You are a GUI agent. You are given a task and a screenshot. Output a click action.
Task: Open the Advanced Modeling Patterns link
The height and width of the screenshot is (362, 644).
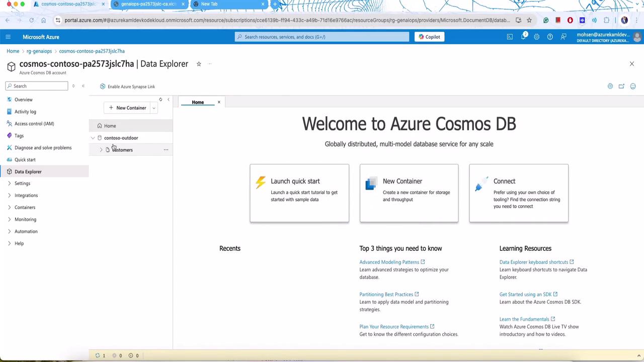[389, 262]
